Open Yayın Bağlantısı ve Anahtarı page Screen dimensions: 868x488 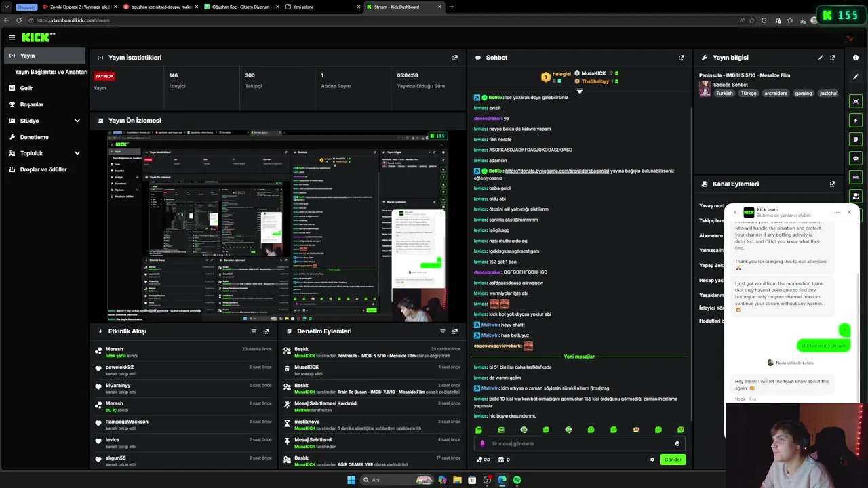[52, 72]
